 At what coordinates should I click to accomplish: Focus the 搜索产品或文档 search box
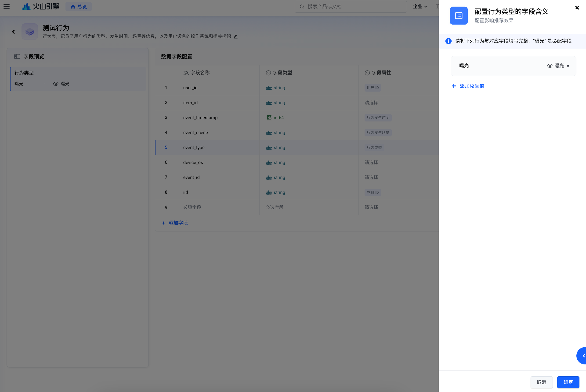(350, 7)
